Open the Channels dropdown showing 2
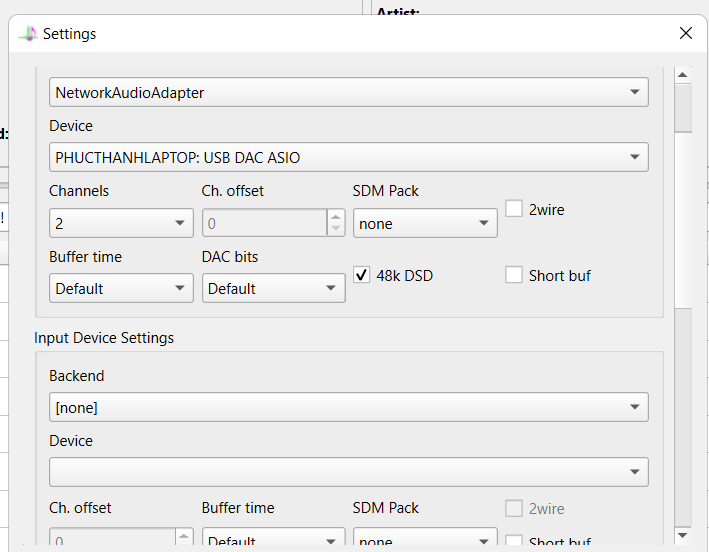 pos(121,223)
